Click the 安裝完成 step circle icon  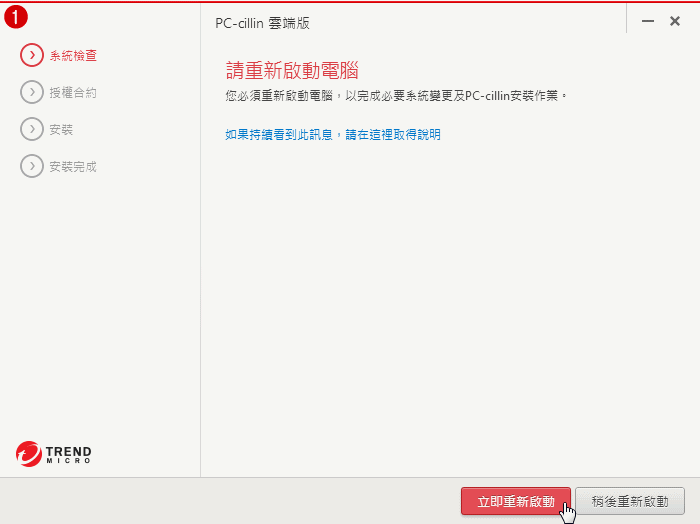32,166
